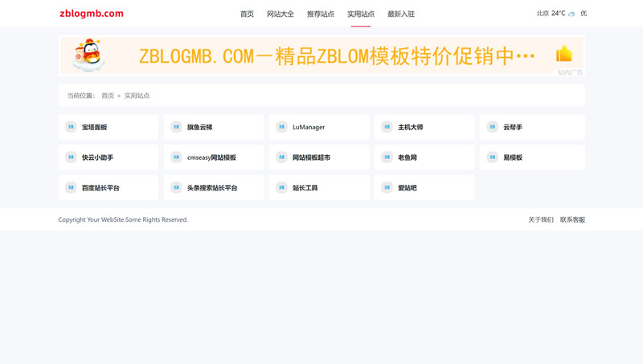
Task: Click the icon beside 旗鱼云梯
Action: [x=176, y=127]
